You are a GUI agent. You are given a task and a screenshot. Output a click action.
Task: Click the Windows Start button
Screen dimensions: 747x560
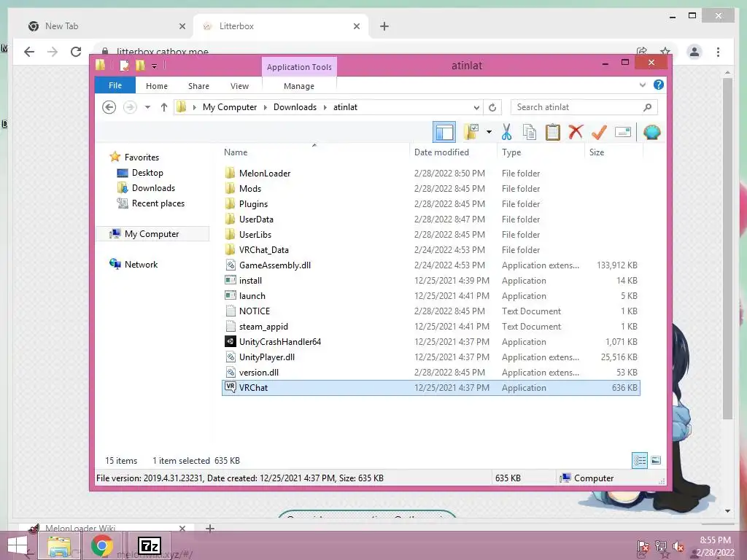(x=18, y=545)
